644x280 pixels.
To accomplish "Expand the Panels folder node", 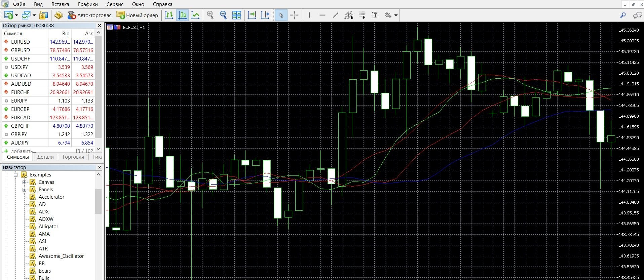I will [24, 190].
